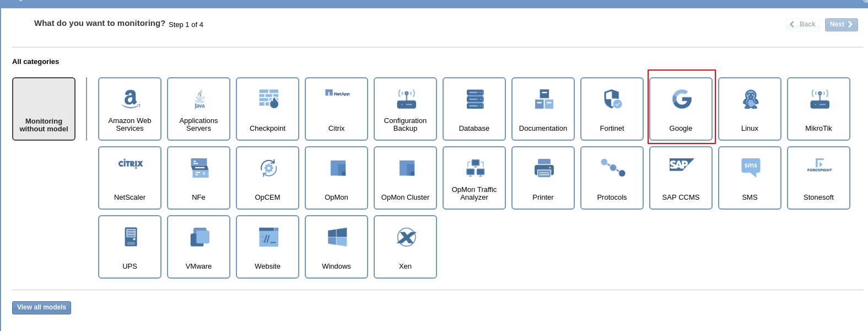Choose the Linux penguin category
The image size is (868, 331).
coord(750,109)
